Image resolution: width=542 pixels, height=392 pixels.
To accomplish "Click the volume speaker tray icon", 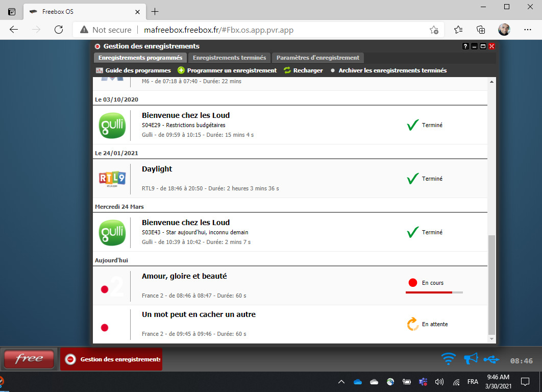I will tap(439, 382).
